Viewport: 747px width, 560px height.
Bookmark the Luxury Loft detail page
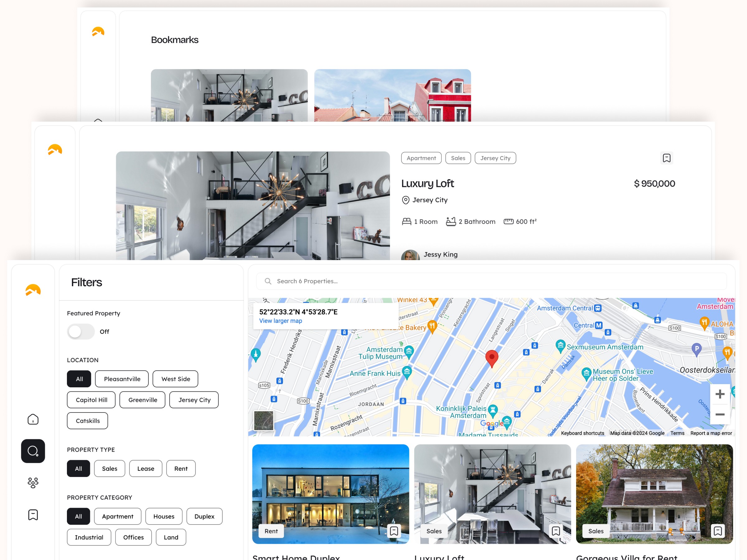click(x=667, y=158)
